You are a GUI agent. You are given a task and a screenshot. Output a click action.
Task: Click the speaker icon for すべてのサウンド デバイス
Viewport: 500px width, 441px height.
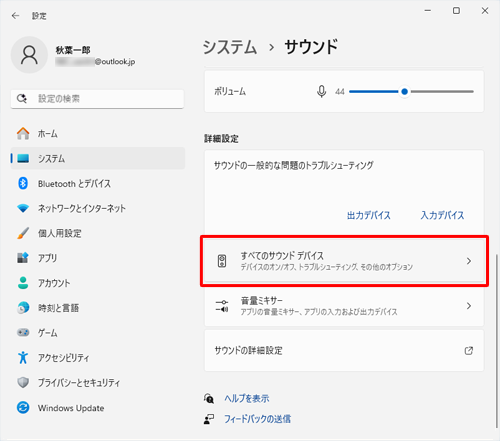[222, 261]
